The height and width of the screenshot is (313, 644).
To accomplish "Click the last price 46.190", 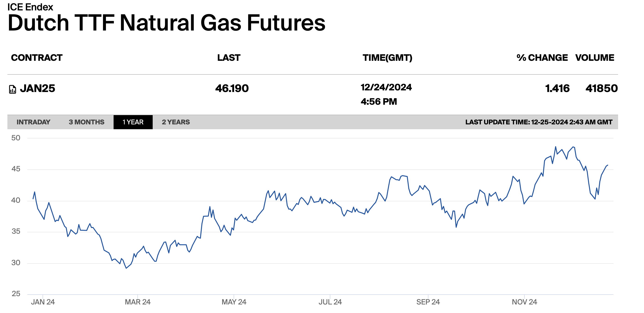I will tap(232, 89).
